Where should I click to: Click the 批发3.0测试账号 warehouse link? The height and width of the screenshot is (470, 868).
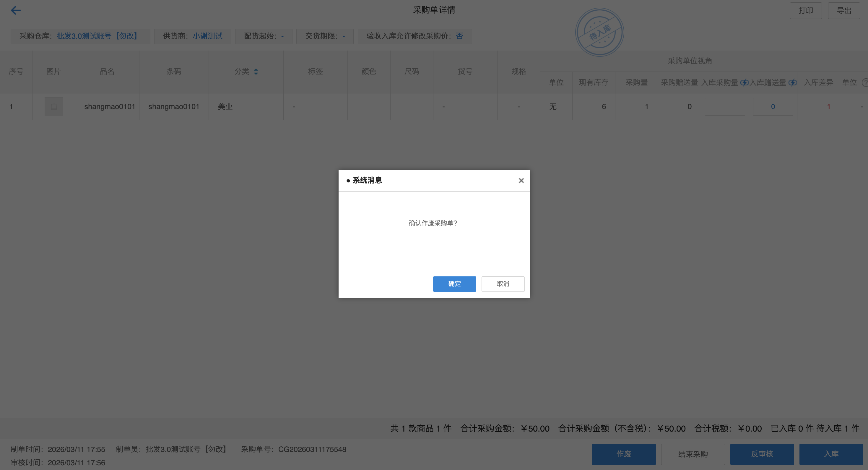98,36
